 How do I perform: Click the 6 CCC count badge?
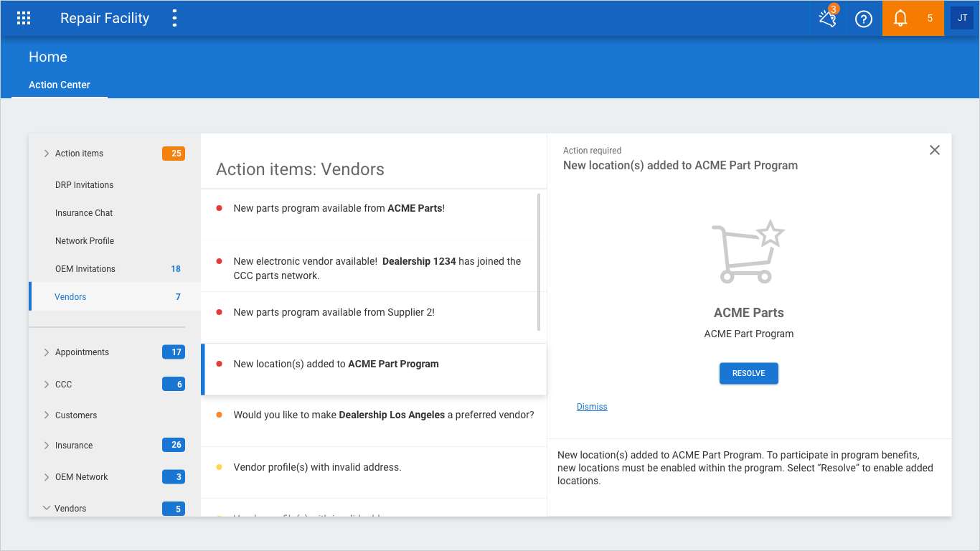[x=174, y=384]
